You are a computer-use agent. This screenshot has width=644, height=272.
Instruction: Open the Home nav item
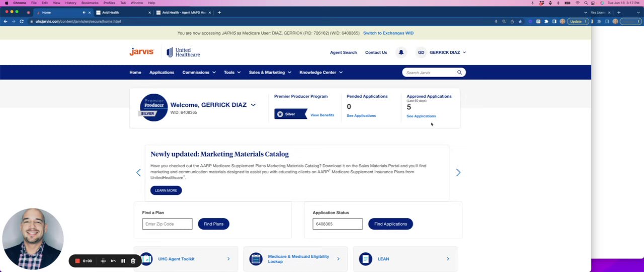coord(135,73)
